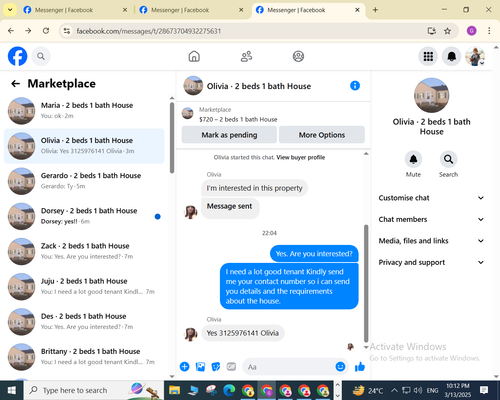Attach a photo with the image icon
Viewport: 500px width, 400px height.
(x=200, y=367)
